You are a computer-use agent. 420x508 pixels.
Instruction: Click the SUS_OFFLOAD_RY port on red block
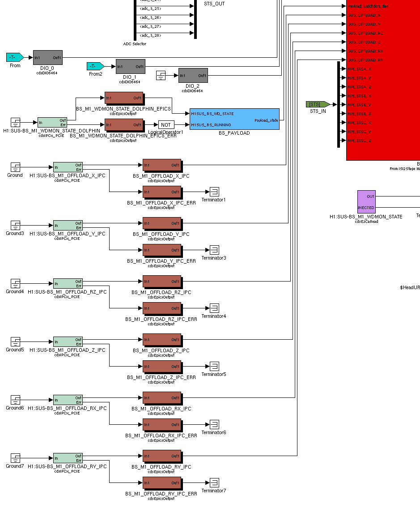(x=365, y=60)
